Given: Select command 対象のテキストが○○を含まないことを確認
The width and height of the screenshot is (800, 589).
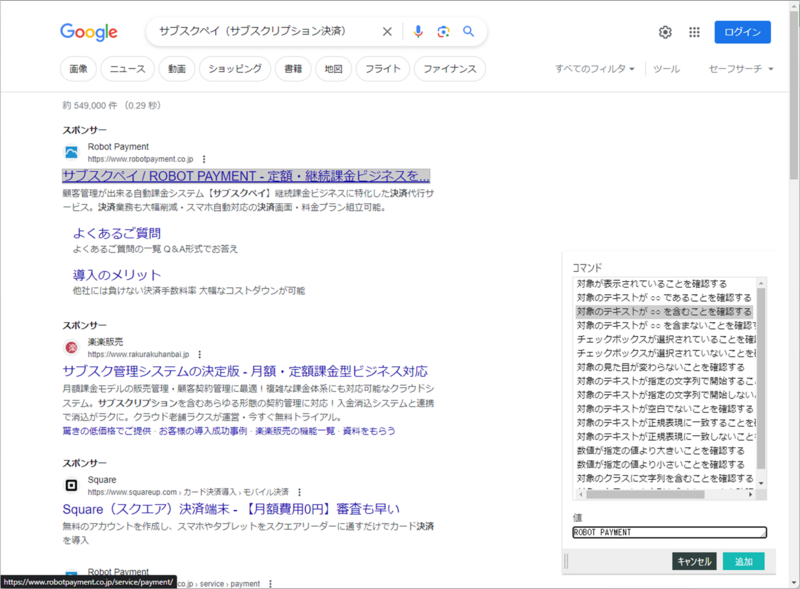Looking at the screenshot, I should pyautogui.click(x=664, y=326).
